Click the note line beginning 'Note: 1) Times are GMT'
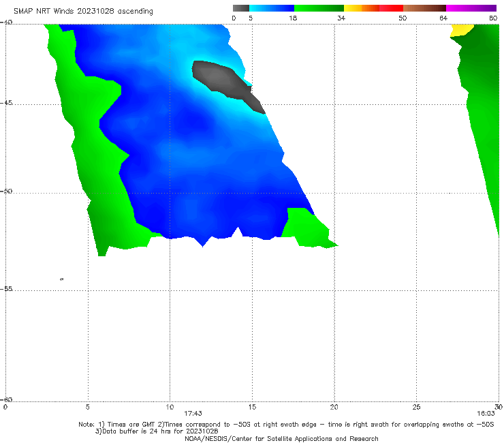This screenshot has height=443, width=504. tap(286, 425)
